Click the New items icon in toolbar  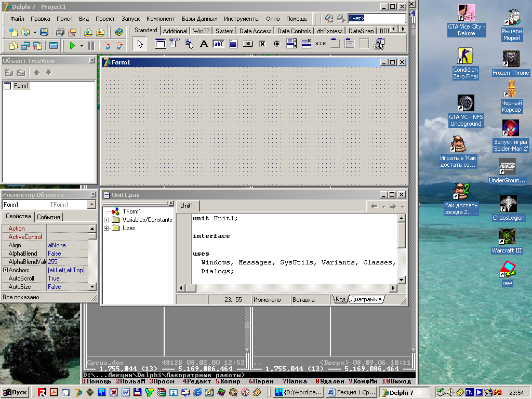click(x=13, y=32)
